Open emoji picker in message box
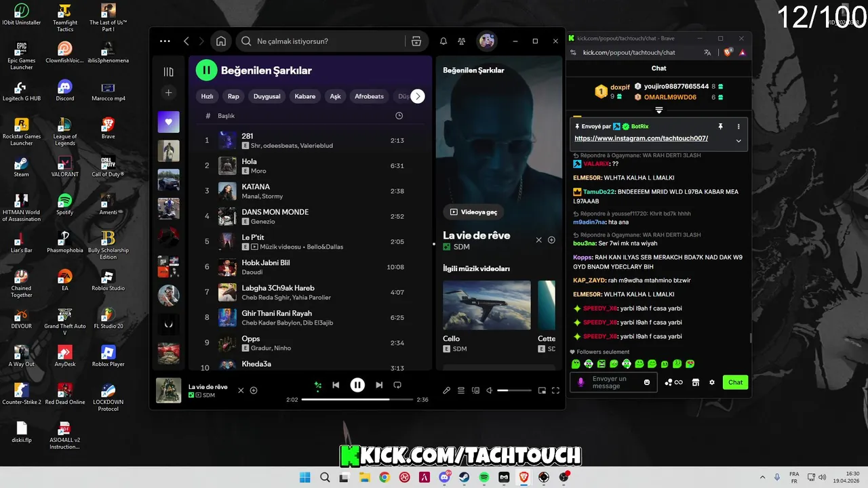Viewport: 868px width, 488px height. 647,382
